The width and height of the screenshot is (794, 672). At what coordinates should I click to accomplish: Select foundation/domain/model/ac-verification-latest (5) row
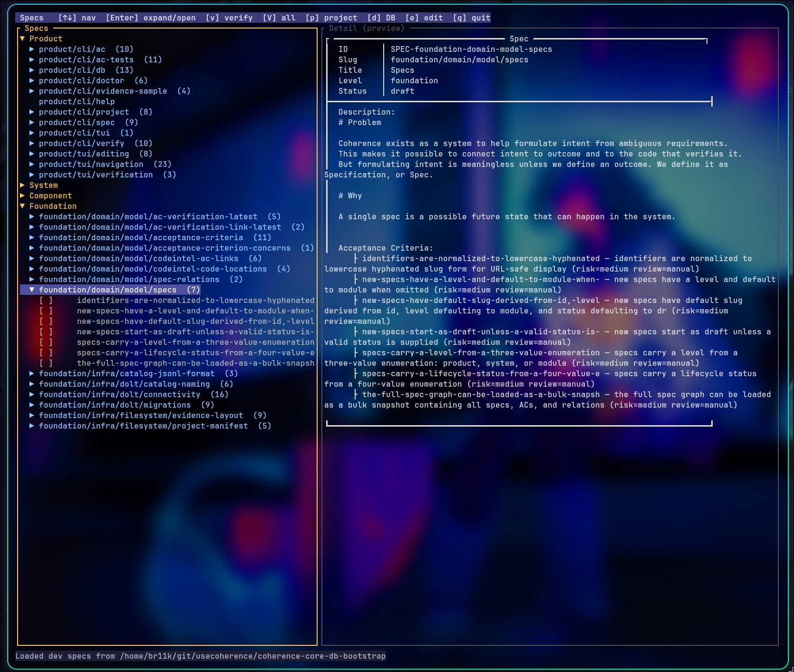(155, 216)
